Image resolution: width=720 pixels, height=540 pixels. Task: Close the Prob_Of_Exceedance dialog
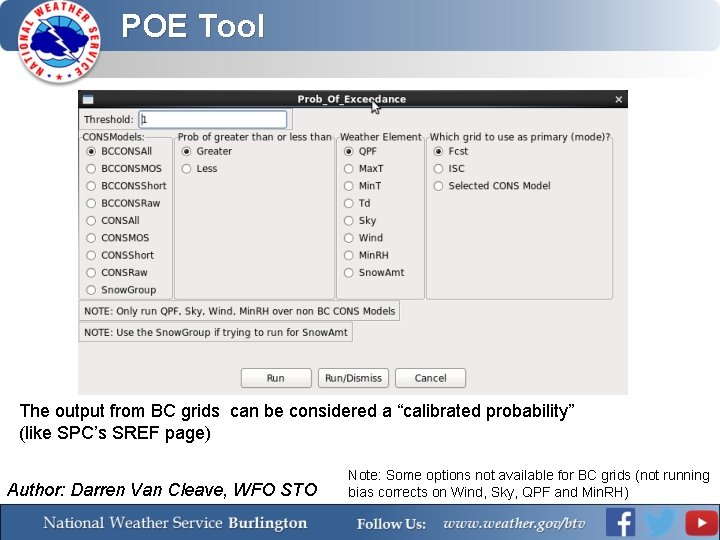619,99
